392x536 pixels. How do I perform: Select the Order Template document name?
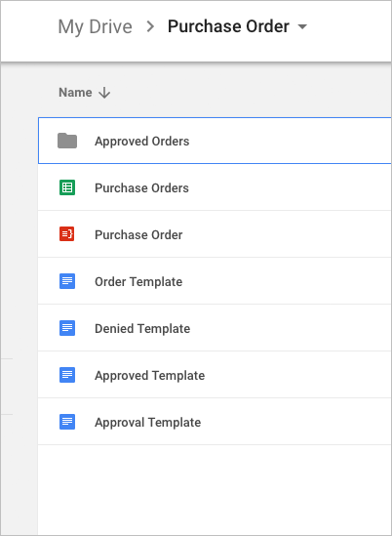coord(138,282)
